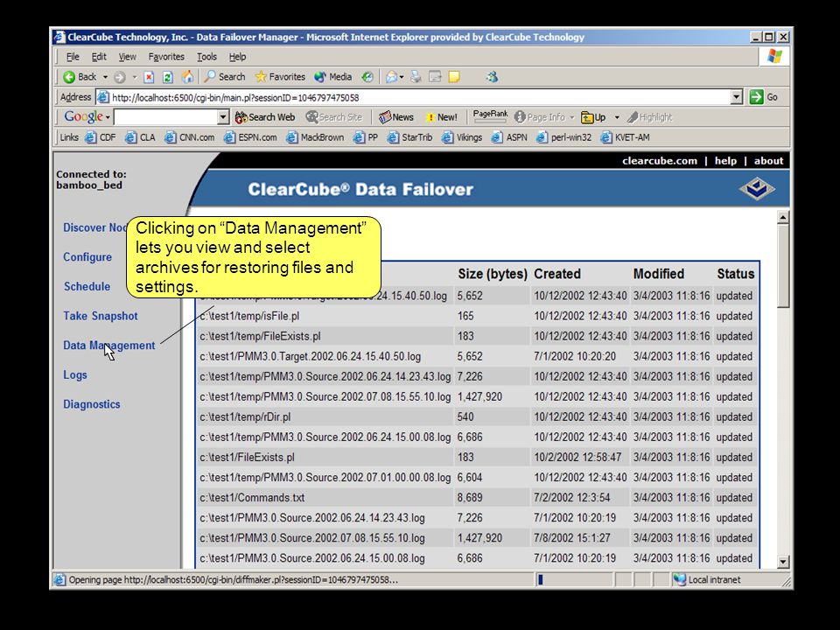The image size is (840, 630).
Task: Click the Local intranet zone icon
Action: [x=679, y=579]
